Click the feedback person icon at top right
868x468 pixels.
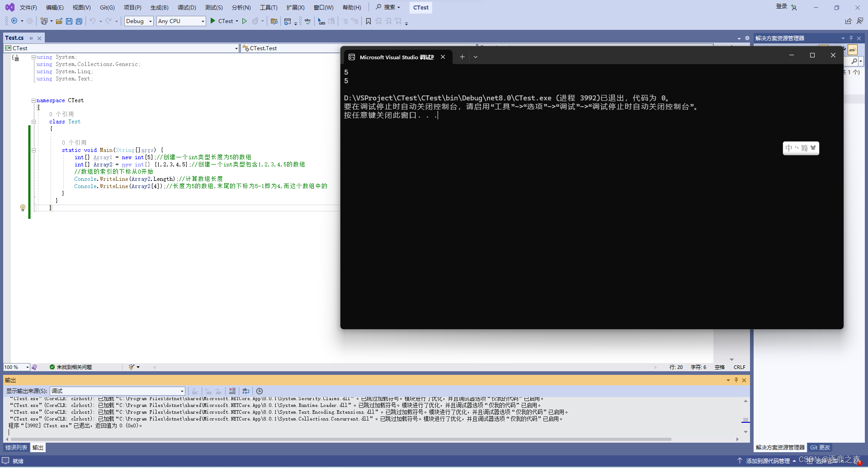pos(859,21)
